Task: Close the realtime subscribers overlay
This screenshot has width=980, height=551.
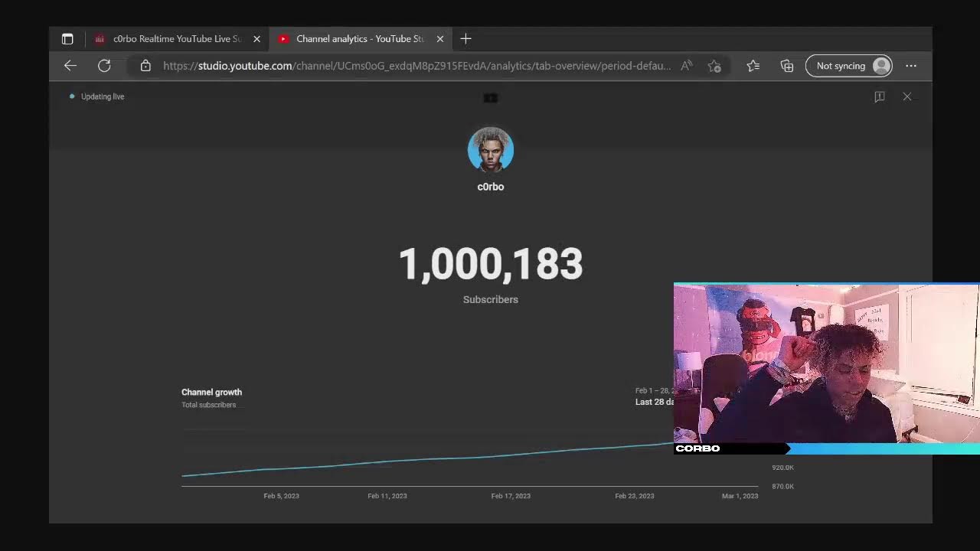Action: point(907,96)
